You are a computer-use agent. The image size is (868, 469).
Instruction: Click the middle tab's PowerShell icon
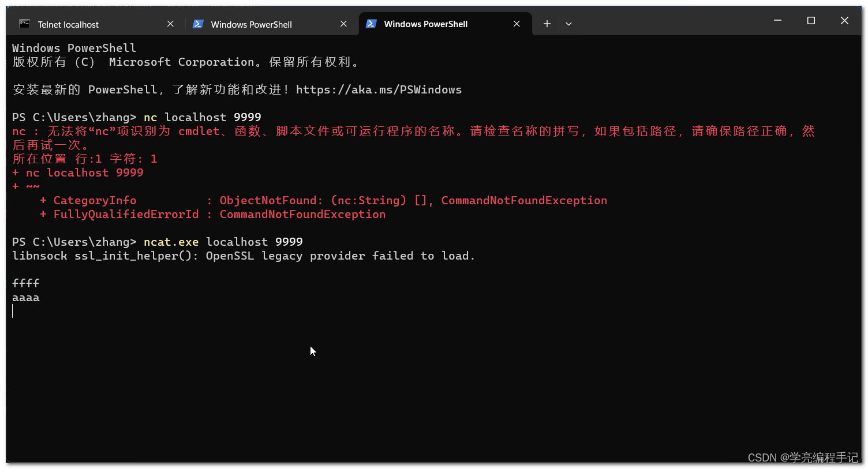tap(198, 24)
